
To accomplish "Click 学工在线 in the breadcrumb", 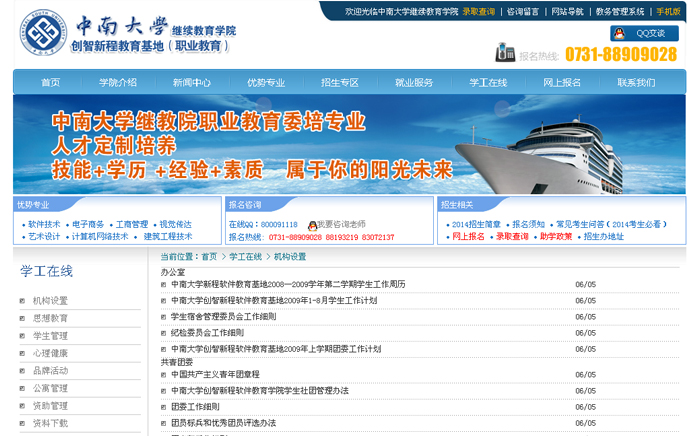I will click(x=245, y=256).
